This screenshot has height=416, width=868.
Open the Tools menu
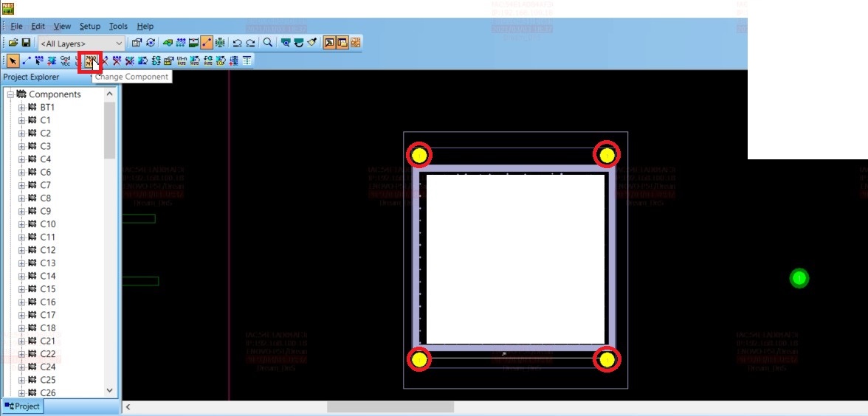pyautogui.click(x=118, y=26)
